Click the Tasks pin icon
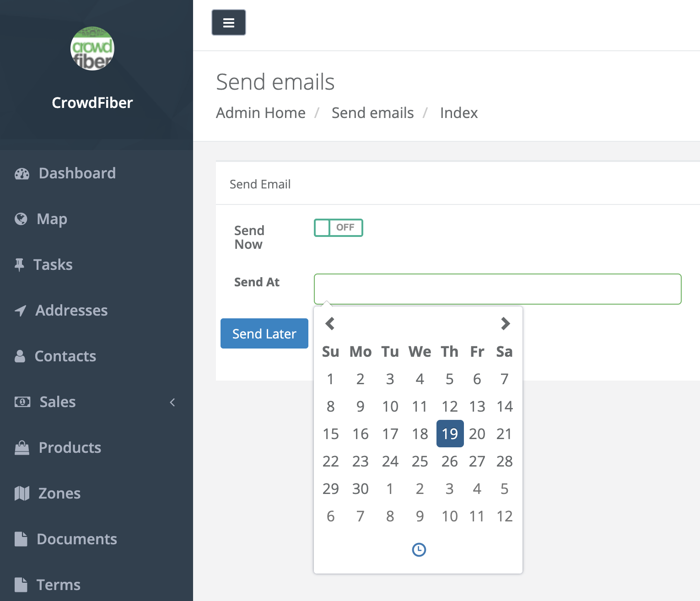This screenshot has height=601, width=700. [x=20, y=265]
